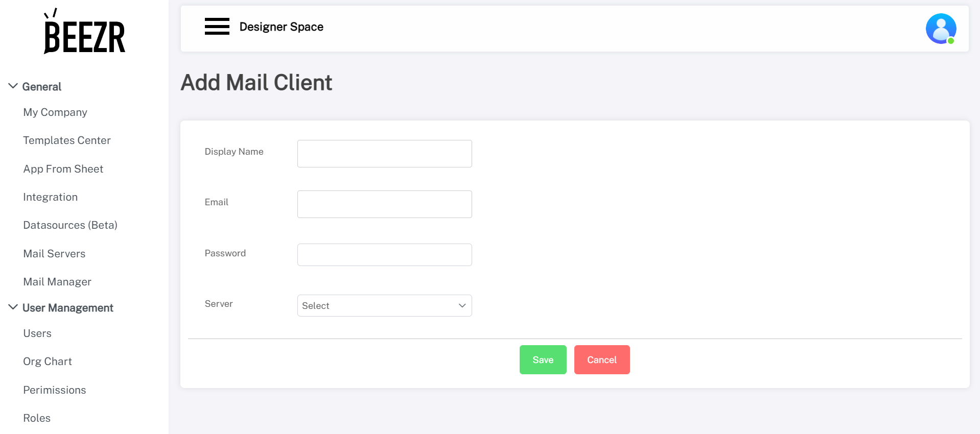This screenshot has width=980, height=434.
Task: Open Users under User Management
Action: point(37,333)
